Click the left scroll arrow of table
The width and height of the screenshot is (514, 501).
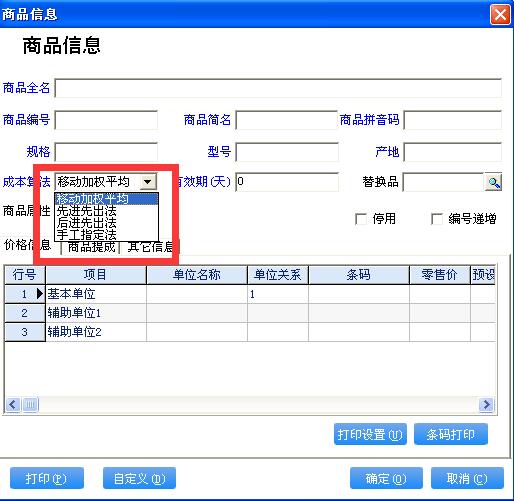point(13,405)
